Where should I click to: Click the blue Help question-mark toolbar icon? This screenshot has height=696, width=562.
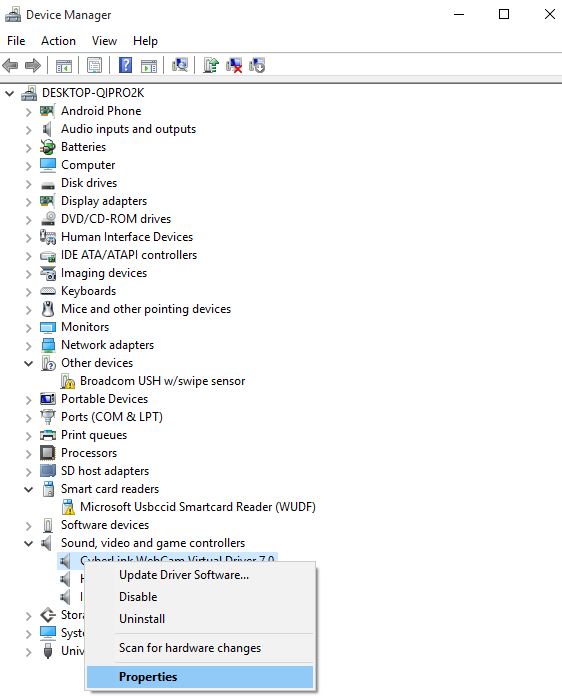coord(126,66)
